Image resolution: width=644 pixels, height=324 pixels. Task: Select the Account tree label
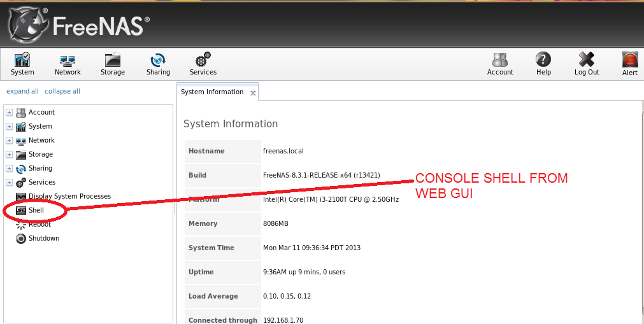pyautogui.click(x=41, y=112)
